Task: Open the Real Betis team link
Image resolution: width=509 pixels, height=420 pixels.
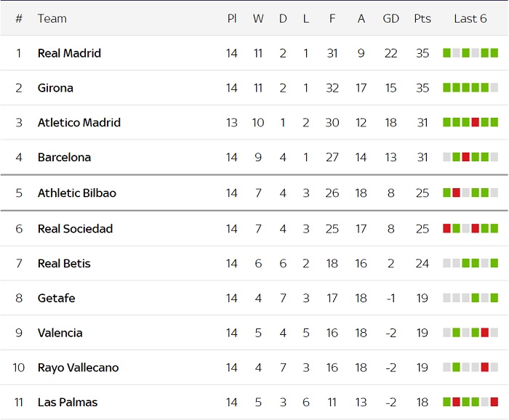Action: click(64, 264)
